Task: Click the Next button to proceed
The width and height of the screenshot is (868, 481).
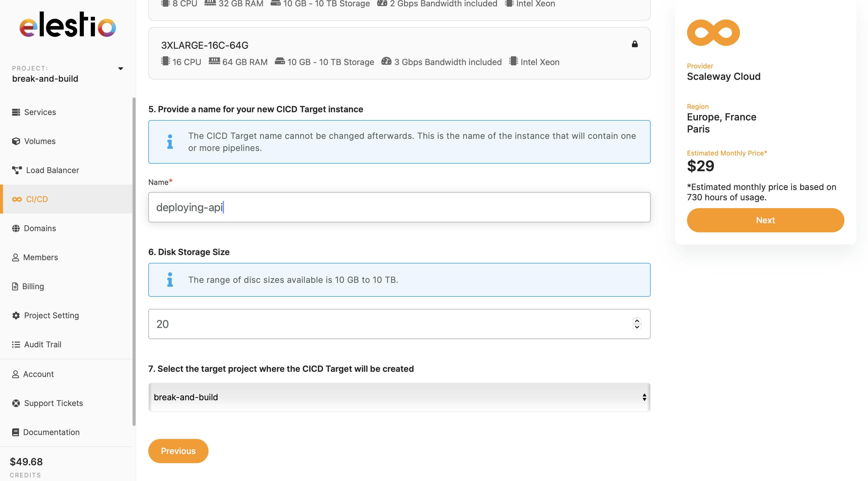Action: tap(765, 220)
